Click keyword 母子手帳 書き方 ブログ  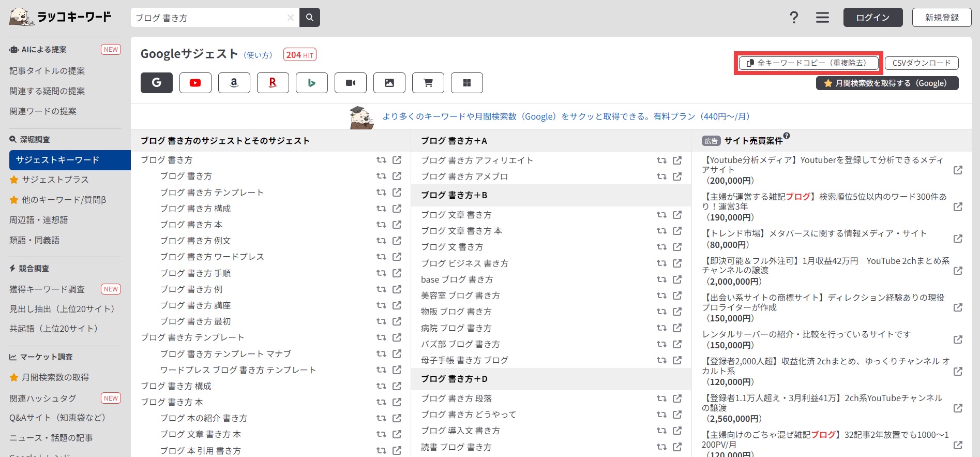click(x=464, y=360)
